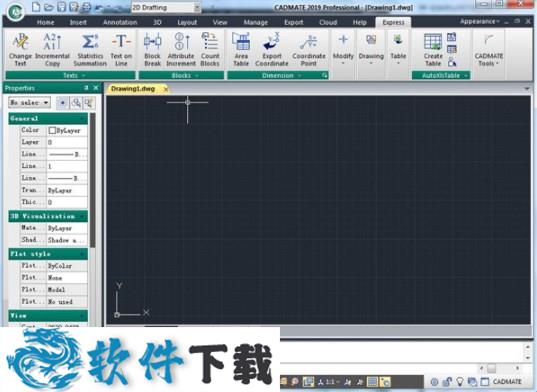This screenshot has height=392, width=537.
Task: Click the CADMATE label in status bar
Action: [507, 381]
